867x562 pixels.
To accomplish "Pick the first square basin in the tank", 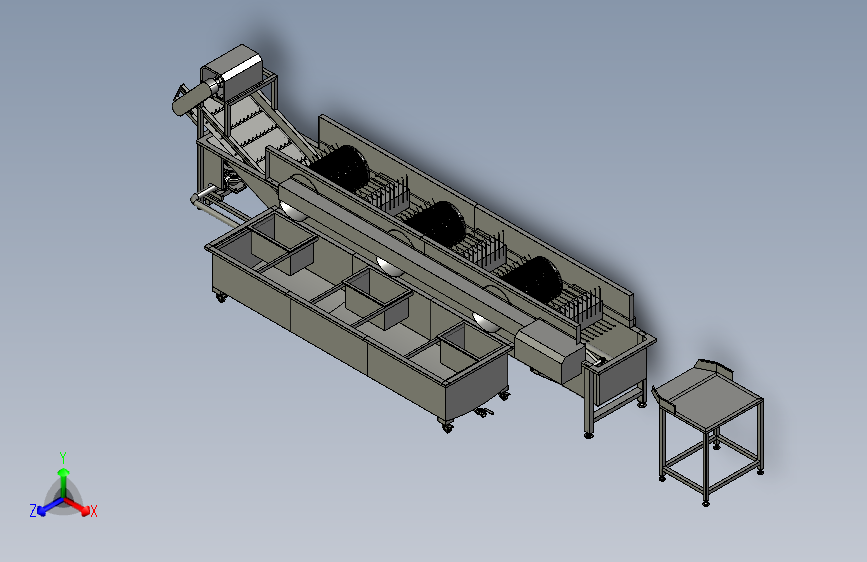I will (282, 242).
